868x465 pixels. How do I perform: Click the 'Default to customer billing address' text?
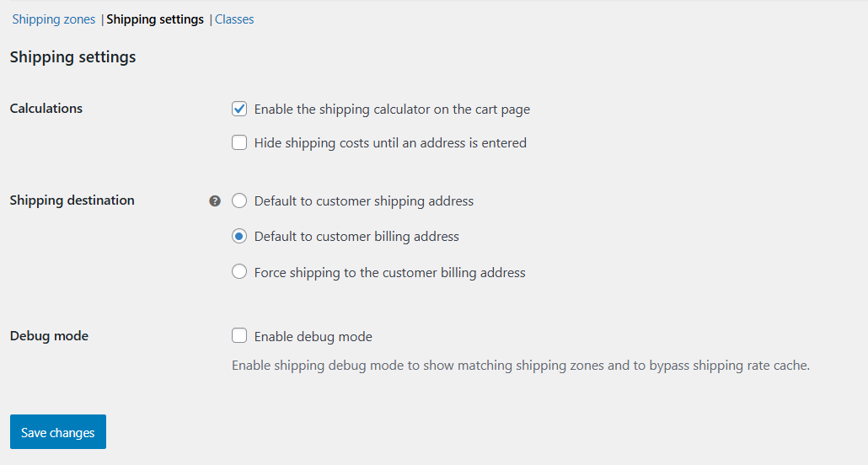356,237
